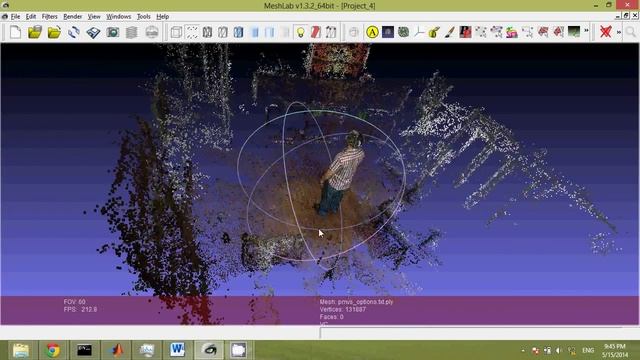Open File Explorer from the taskbar
This screenshot has width=640, height=360.
pyautogui.click(x=20, y=350)
